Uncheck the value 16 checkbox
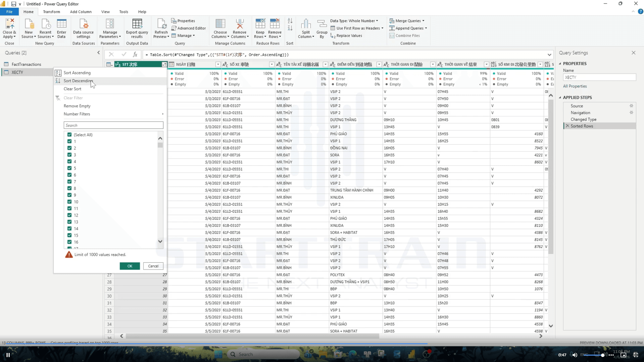 pyautogui.click(x=69, y=242)
